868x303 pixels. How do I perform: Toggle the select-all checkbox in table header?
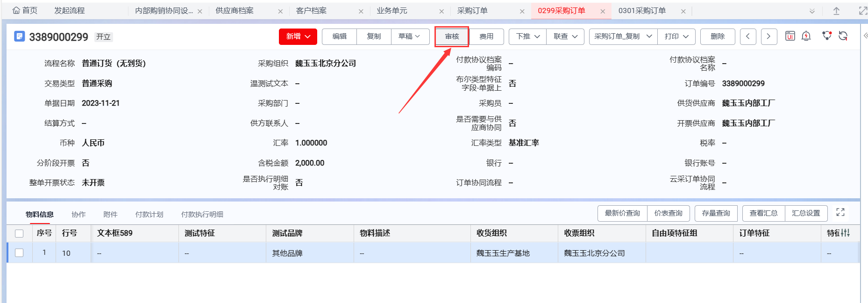tap(19, 233)
